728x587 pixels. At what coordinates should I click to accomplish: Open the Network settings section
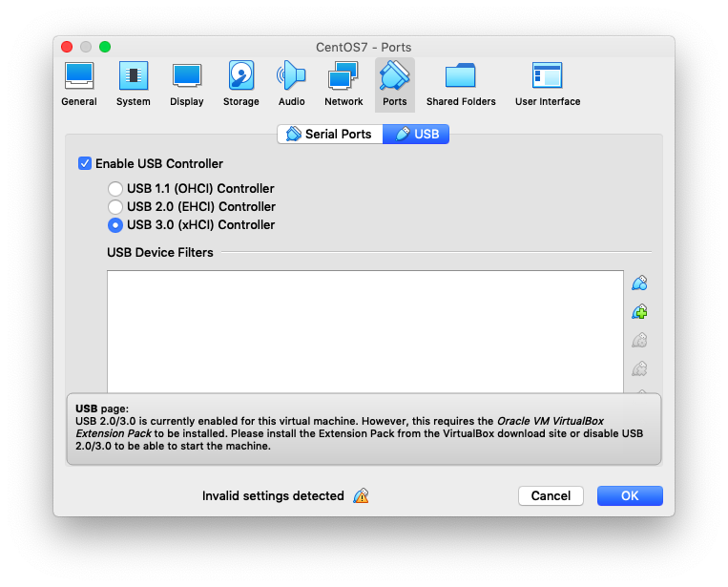(343, 84)
